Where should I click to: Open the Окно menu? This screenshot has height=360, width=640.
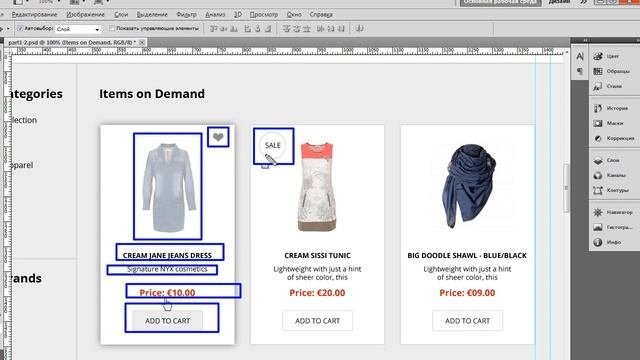(x=294, y=14)
